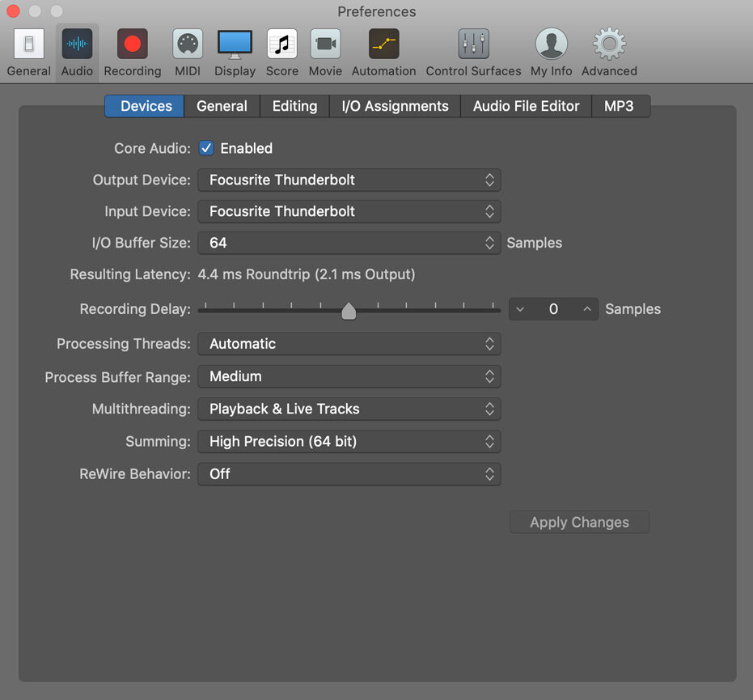Increase Recording Delay with up chevron
Viewport: 753px width, 700px height.
(x=587, y=309)
